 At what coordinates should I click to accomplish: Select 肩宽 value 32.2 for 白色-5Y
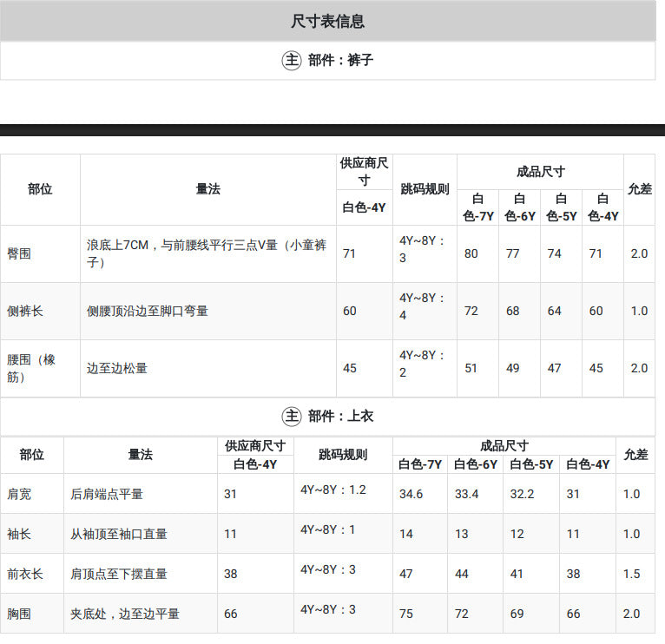click(522, 494)
